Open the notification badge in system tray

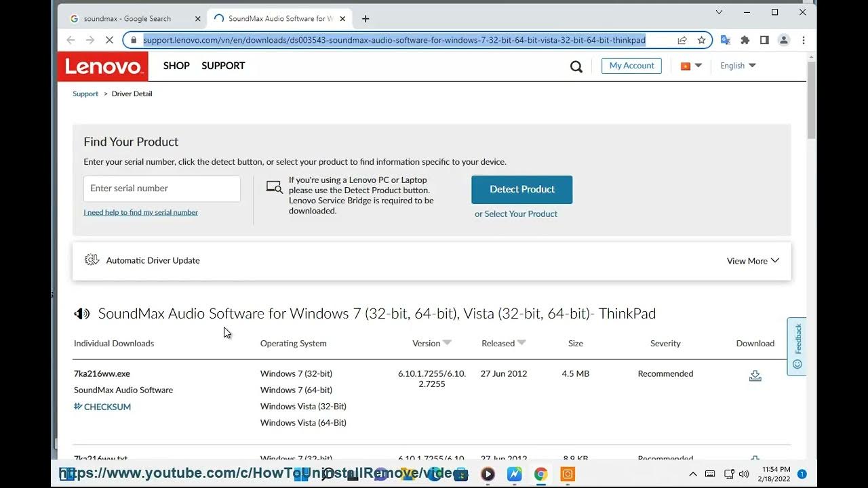802,474
